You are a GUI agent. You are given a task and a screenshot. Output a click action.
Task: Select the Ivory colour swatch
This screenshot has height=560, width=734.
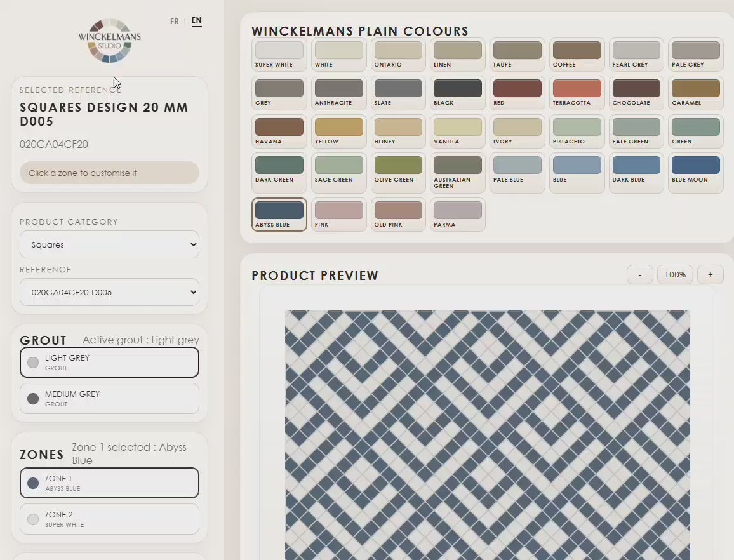[517, 131]
